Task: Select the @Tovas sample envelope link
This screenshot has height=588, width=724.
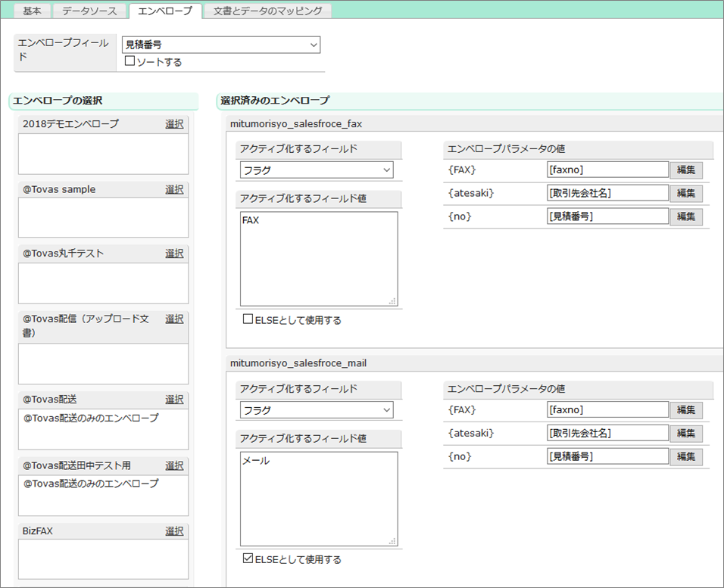Action: [x=174, y=189]
